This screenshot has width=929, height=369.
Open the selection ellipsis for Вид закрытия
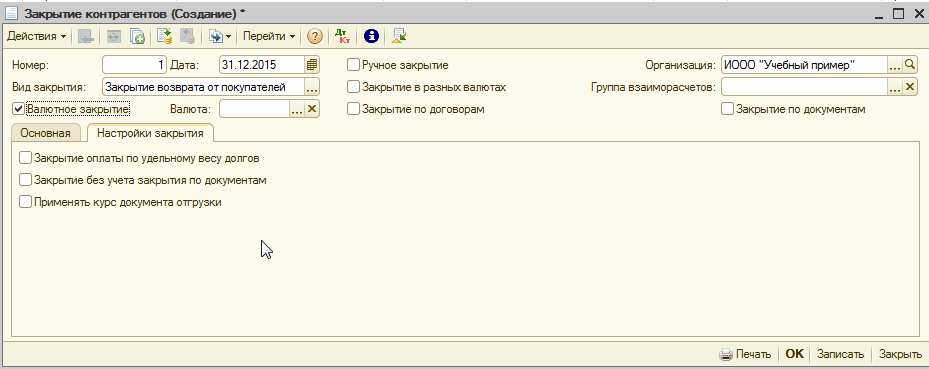tap(312, 87)
